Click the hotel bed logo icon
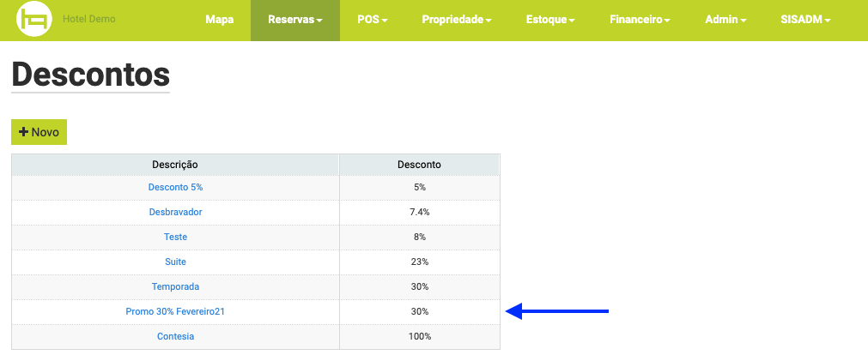Viewport: 868px width, 361px height. coord(34,20)
